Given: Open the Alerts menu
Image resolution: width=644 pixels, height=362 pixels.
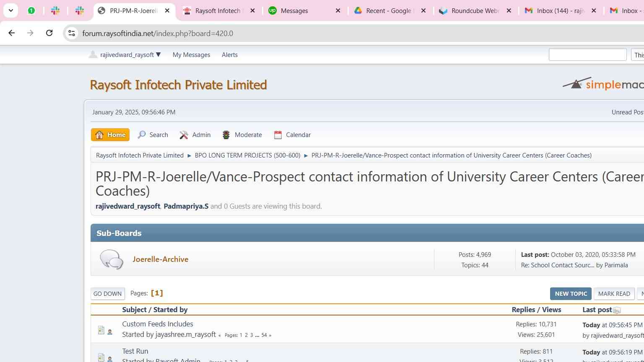Looking at the screenshot, I should point(230,55).
